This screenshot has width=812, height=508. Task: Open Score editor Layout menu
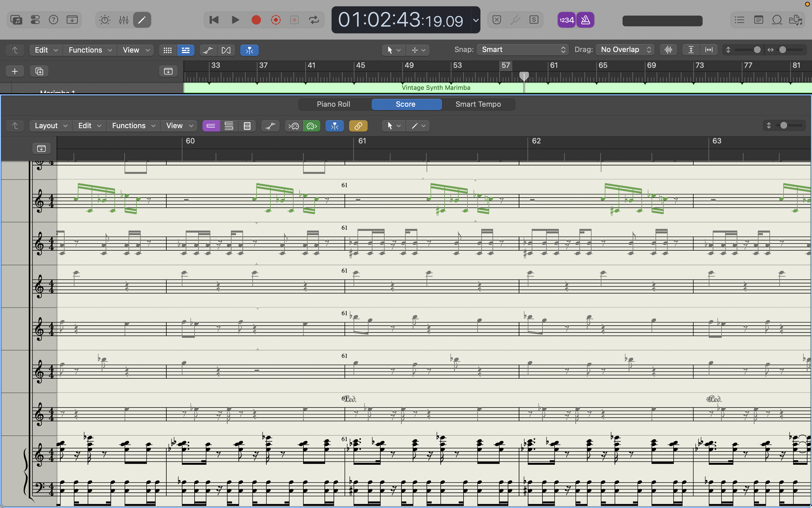click(51, 126)
